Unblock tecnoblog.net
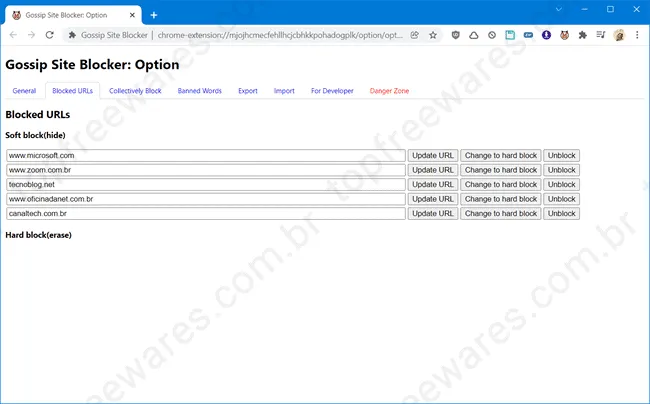The width and height of the screenshot is (650, 404). 562,184
